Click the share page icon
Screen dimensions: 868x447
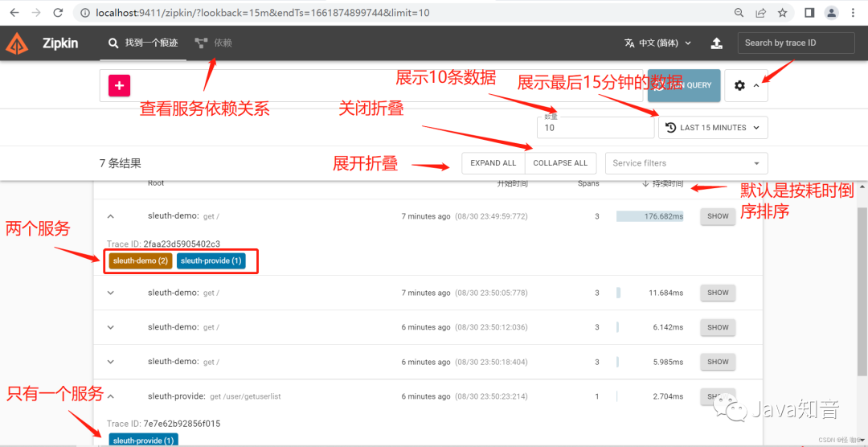click(761, 13)
